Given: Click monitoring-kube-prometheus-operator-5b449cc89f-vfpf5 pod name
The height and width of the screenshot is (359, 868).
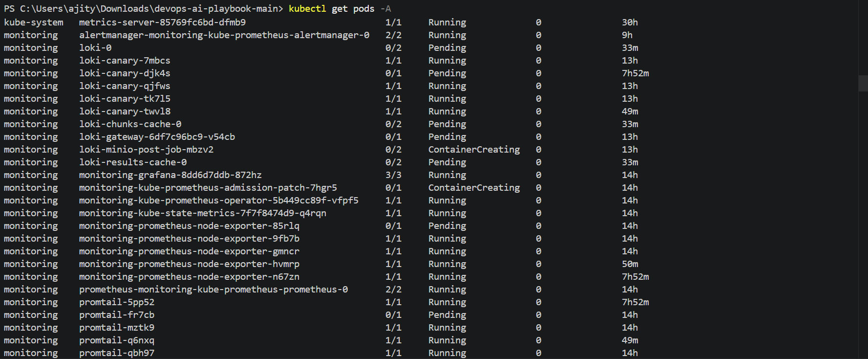Looking at the screenshot, I should point(219,201).
